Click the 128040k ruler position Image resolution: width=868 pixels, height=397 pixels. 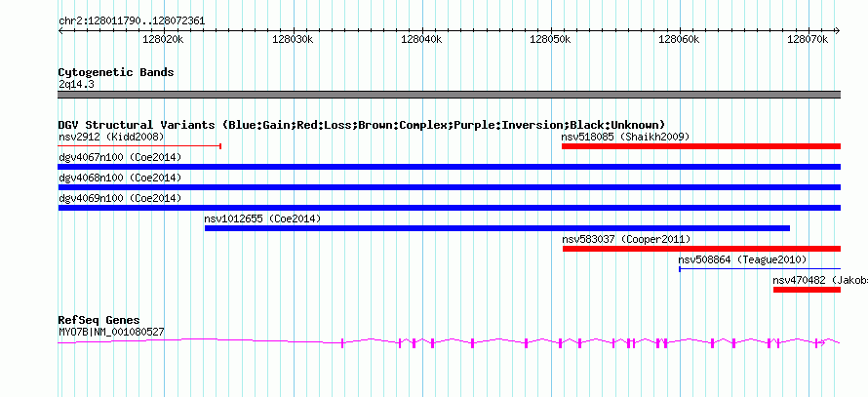coord(422,39)
